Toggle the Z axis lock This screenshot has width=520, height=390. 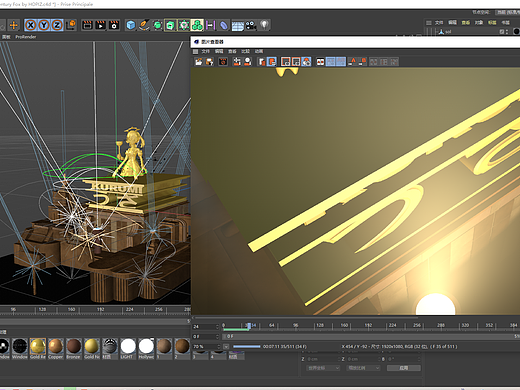[57, 25]
